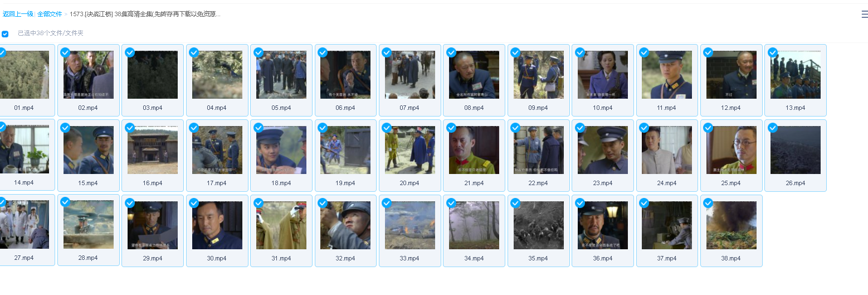The height and width of the screenshot is (295, 868).
Task: Untick the 38.mp4 selection circle
Action: pos(708,203)
